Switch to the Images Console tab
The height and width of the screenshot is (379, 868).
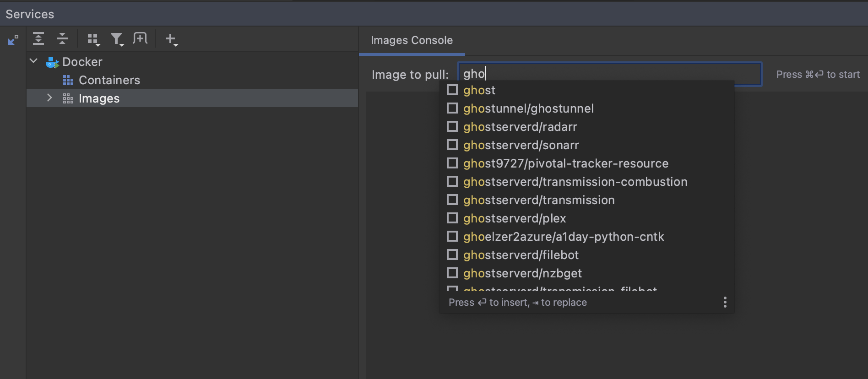point(412,40)
